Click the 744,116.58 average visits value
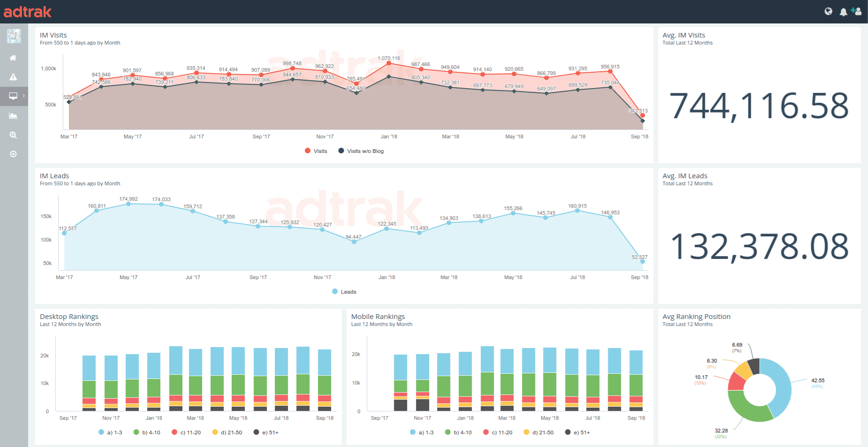The height and width of the screenshot is (447, 868). pyautogui.click(x=759, y=106)
